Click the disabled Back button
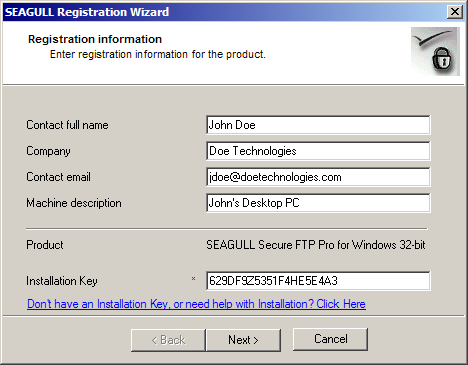This screenshot has height=365, width=468. [x=168, y=340]
